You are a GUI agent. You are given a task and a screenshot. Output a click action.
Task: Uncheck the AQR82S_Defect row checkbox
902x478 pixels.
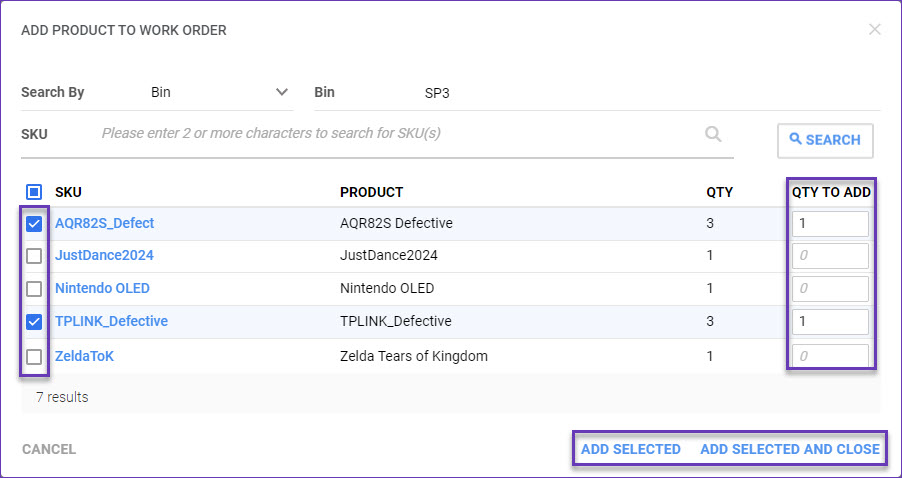pyautogui.click(x=34, y=224)
